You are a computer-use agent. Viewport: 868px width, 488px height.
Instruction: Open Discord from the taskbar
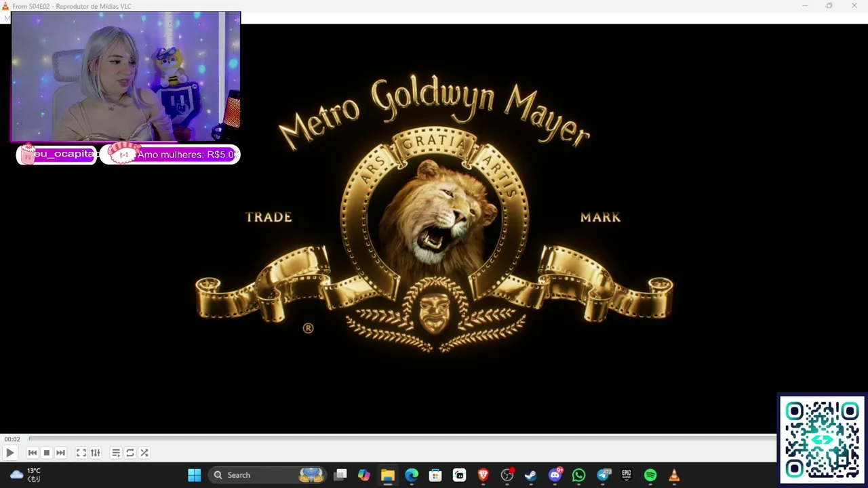(x=555, y=475)
